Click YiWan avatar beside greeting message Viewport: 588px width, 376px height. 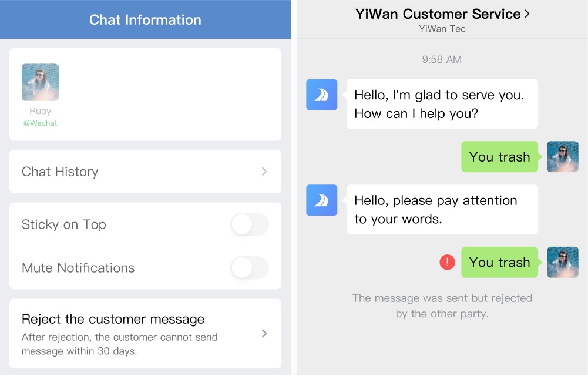tap(321, 95)
